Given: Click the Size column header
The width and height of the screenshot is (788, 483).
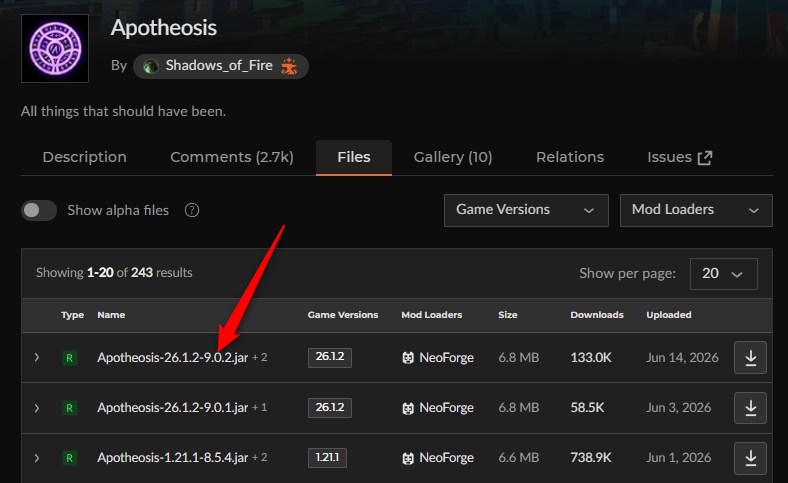Looking at the screenshot, I should tap(508, 315).
